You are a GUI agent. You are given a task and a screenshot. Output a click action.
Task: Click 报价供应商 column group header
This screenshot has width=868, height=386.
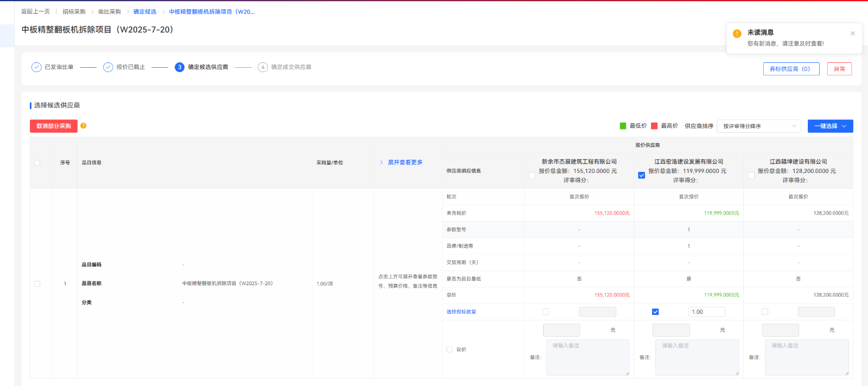pos(648,145)
